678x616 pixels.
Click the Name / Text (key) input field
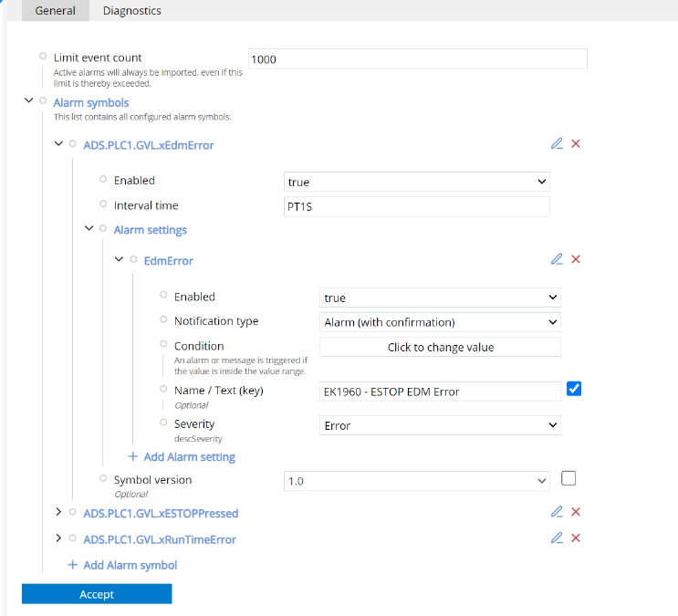(440, 392)
